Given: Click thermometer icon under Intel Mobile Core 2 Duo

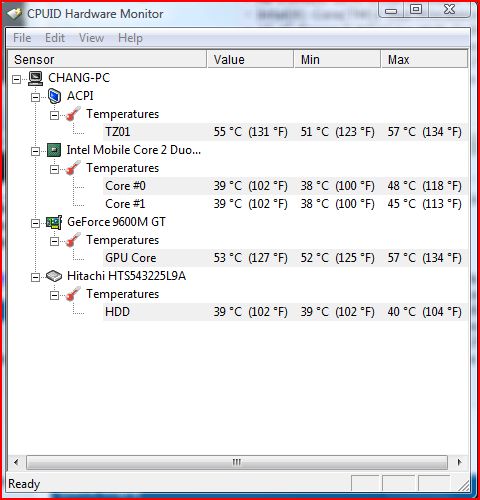Looking at the screenshot, I should click(73, 168).
